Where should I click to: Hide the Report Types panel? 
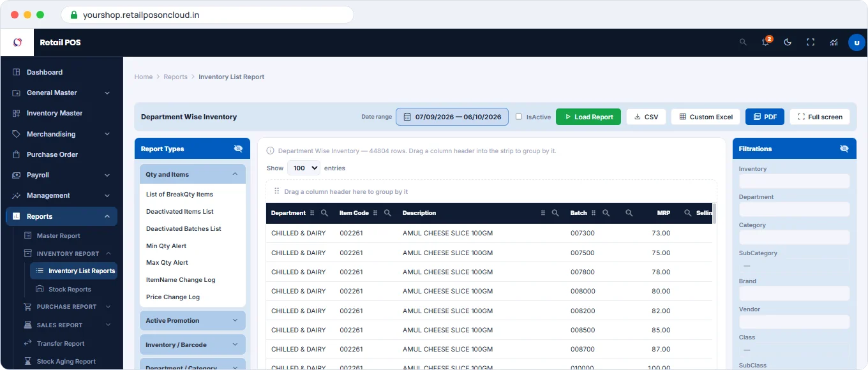tap(238, 149)
